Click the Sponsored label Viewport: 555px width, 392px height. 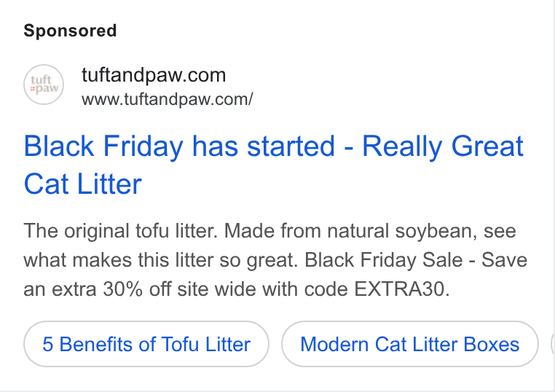[70, 31]
